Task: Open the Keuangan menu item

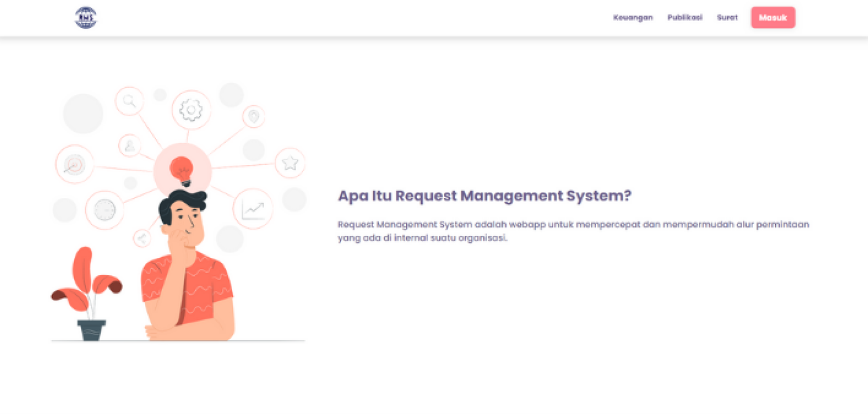Action: (633, 17)
